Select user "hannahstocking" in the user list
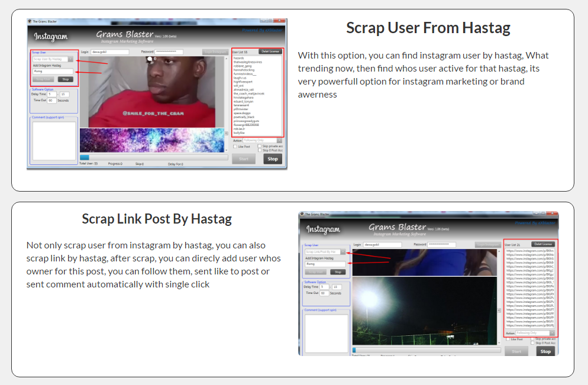 [x=244, y=70]
